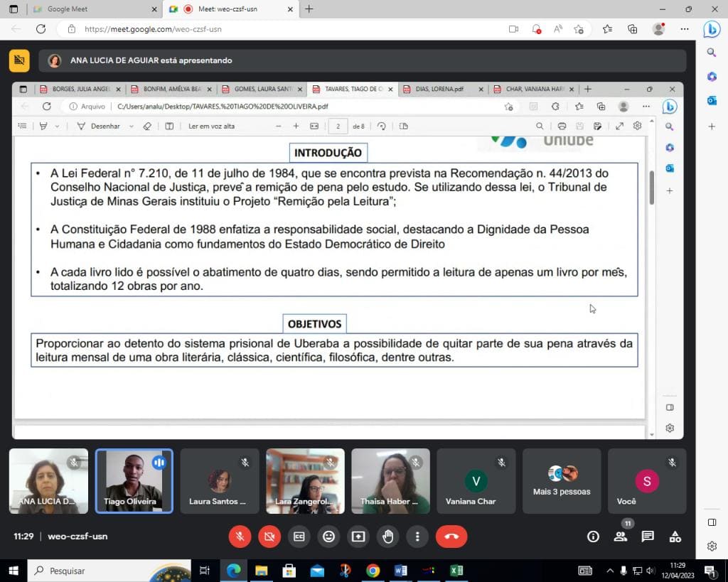
Task: Unmute the microphone in Meet controls
Action: pos(240,537)
